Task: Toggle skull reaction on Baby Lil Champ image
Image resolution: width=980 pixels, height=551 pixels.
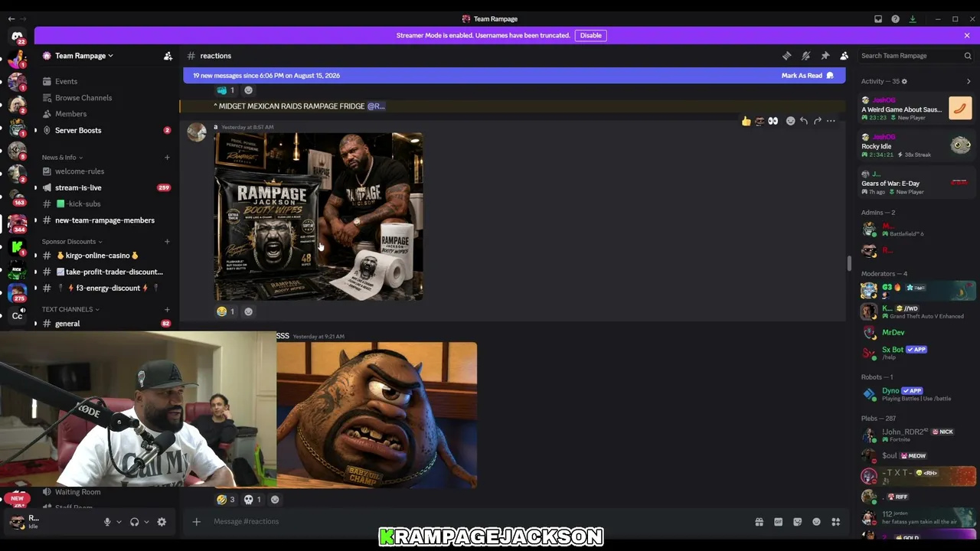Action: 253,500
